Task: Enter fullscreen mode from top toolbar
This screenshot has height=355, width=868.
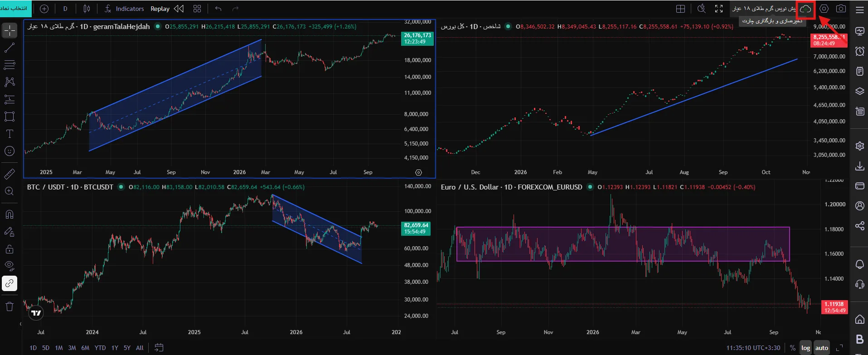Action: coord(719,9)
